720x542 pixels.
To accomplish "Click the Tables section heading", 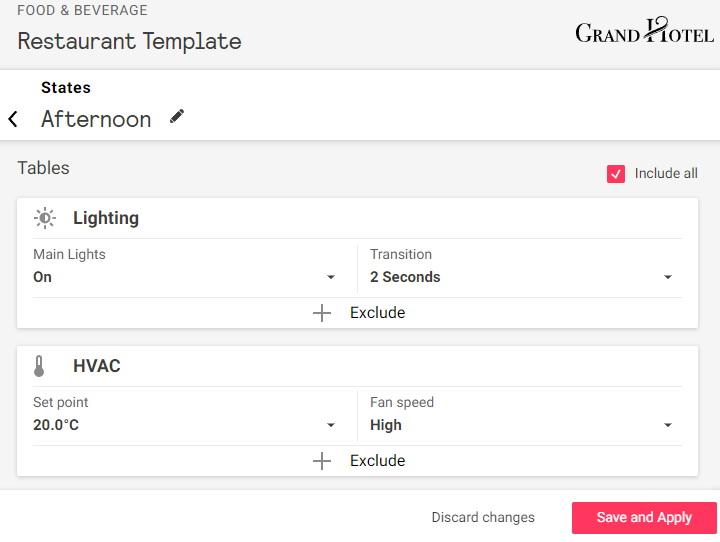I will pyautogui.click(x=44, y=168).
